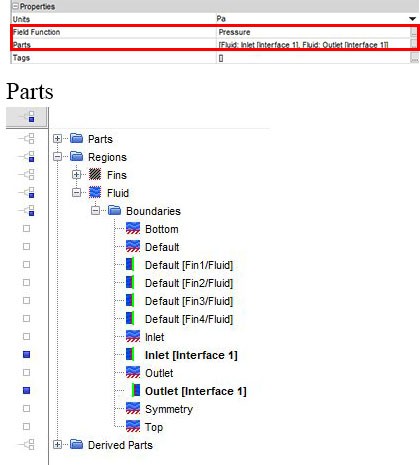Select the Fins region hatched icon
This screenshot has width=420, height=465.
95,174
